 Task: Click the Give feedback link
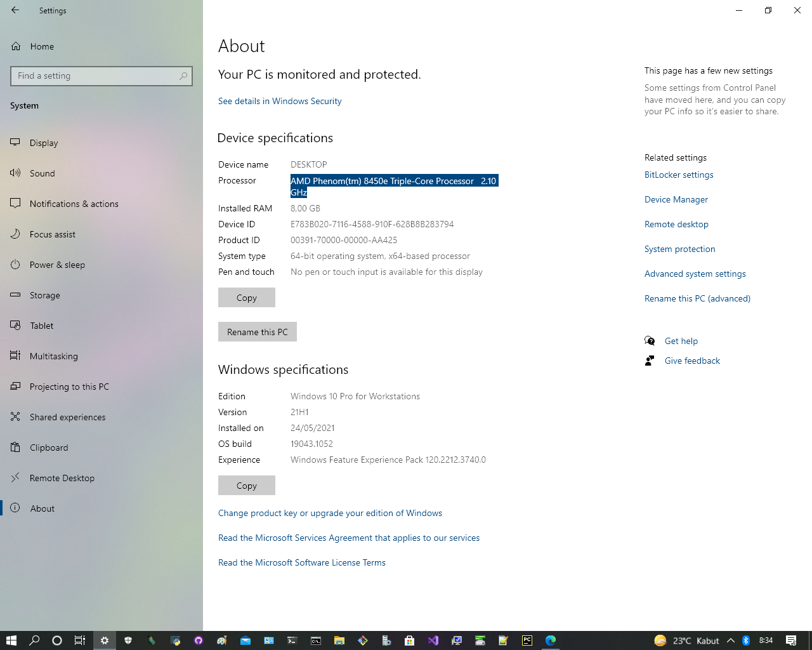(x=692, y=361)
